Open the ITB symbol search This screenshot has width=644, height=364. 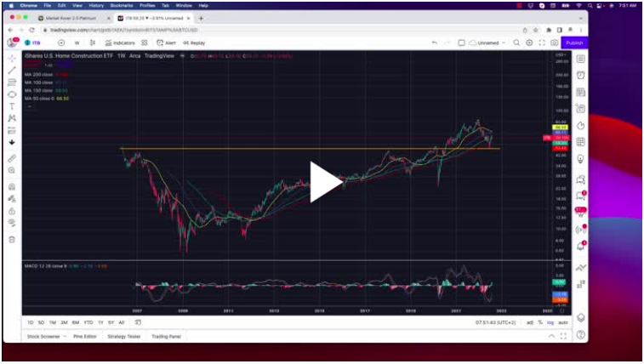point(32,43)
